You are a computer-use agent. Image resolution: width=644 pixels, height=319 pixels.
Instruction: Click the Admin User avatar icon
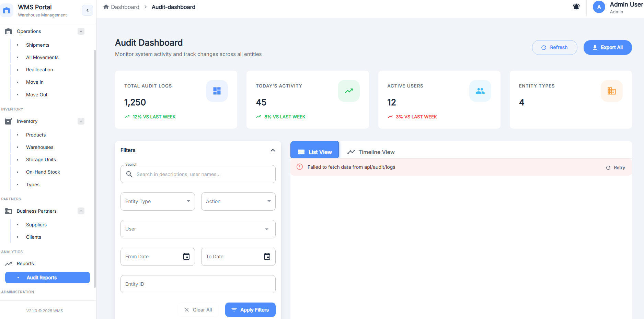pyautogui.click(x=599, y=7)
